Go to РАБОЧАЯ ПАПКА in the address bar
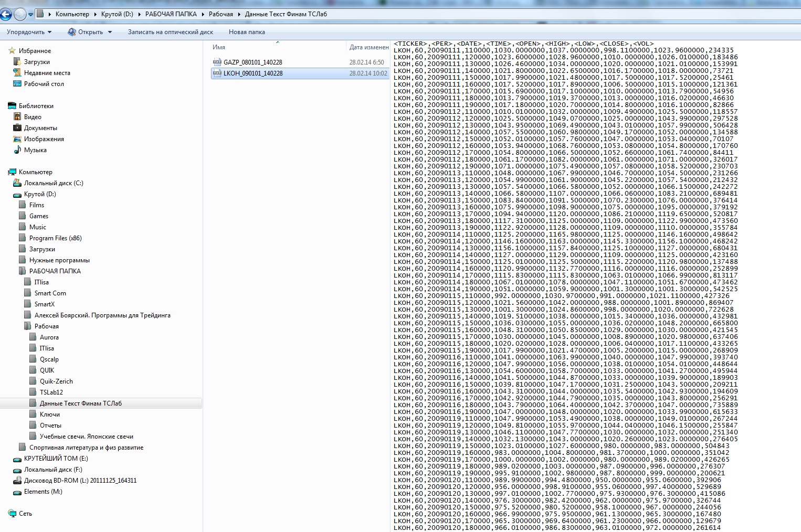 pyautogui.click(x=171, y=14)
